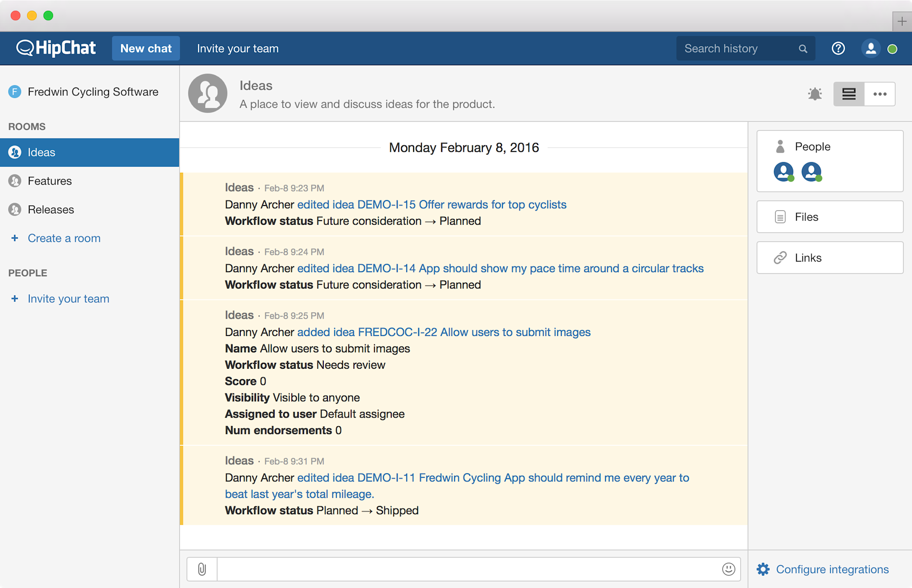Click the New chat button

point(146,48)
